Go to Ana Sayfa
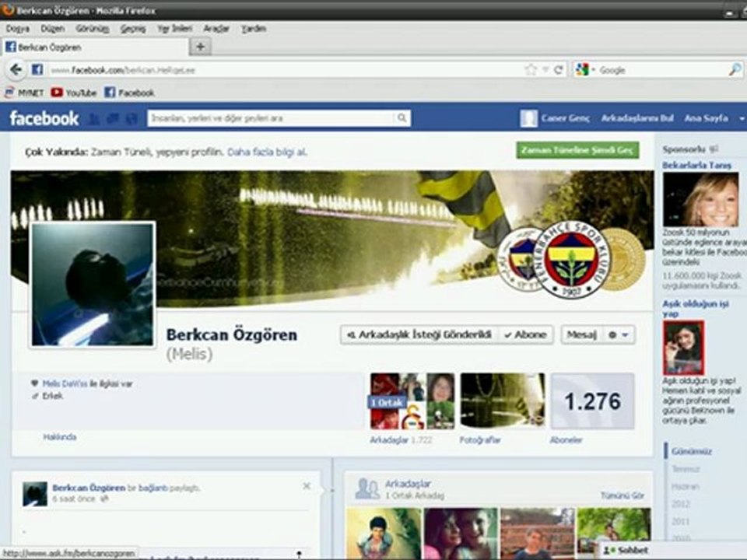747x560 pixels. tap(706, 118)
